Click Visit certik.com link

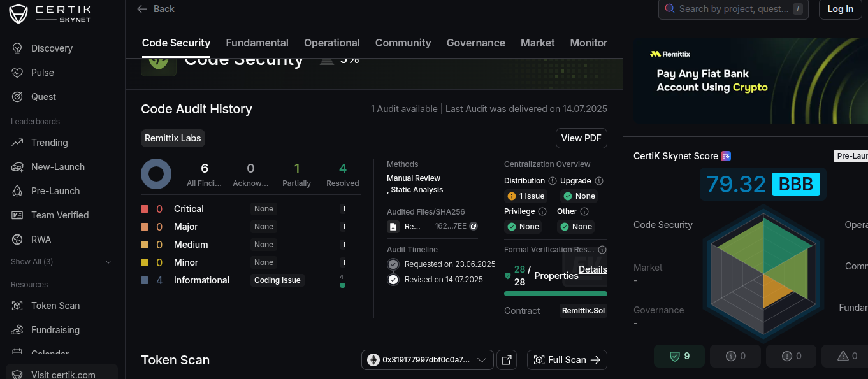tap(63, 375)
